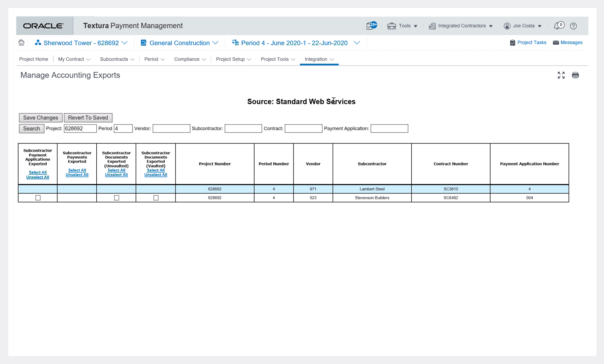Click the General Construction contract icon
This screenshot has height=364, width=604.
click(x=143, y=43)
